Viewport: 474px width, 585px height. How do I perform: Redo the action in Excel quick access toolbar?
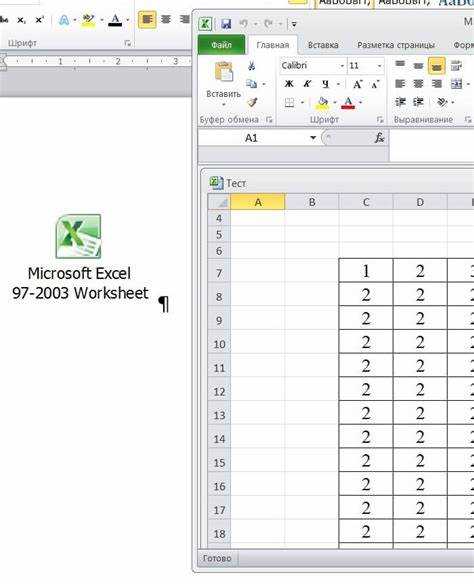(268, 24)
